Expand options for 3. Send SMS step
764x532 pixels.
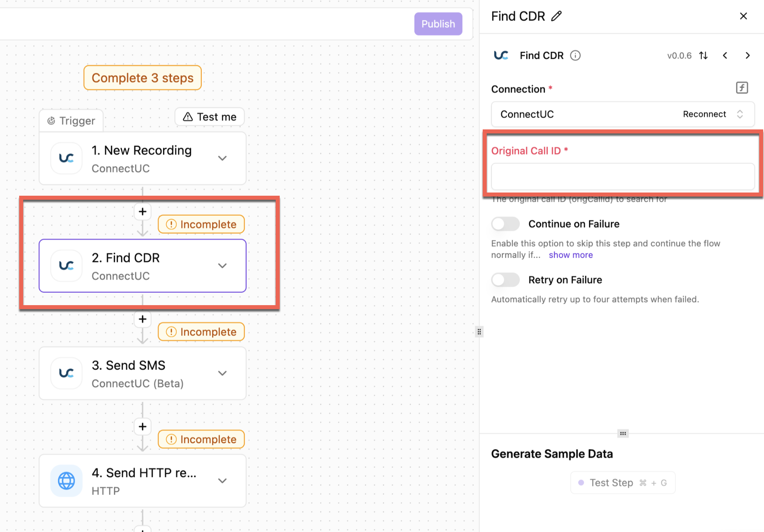[x=223, y=373]
